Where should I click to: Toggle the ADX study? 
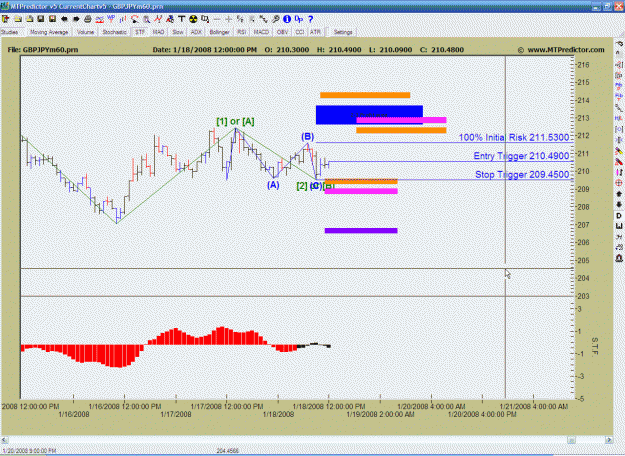(196, 32)
